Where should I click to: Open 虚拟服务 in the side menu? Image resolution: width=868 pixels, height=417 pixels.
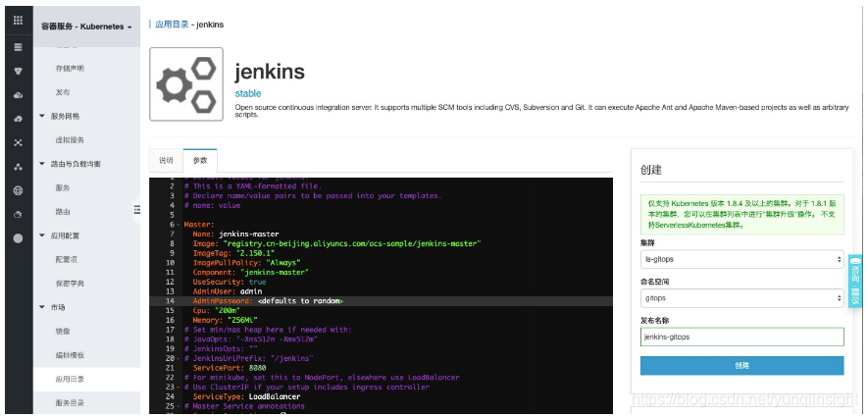pyautogui.click(x=70, y=140)
